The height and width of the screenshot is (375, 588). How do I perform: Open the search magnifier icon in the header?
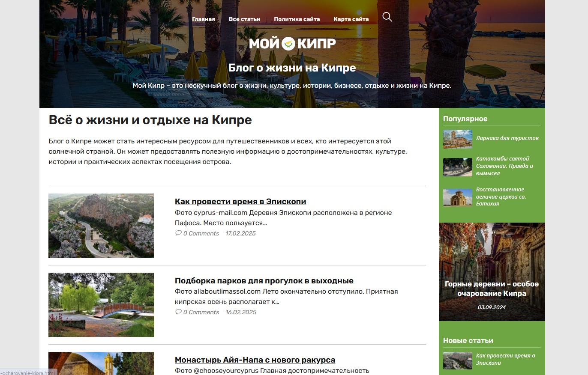[387, 17]
